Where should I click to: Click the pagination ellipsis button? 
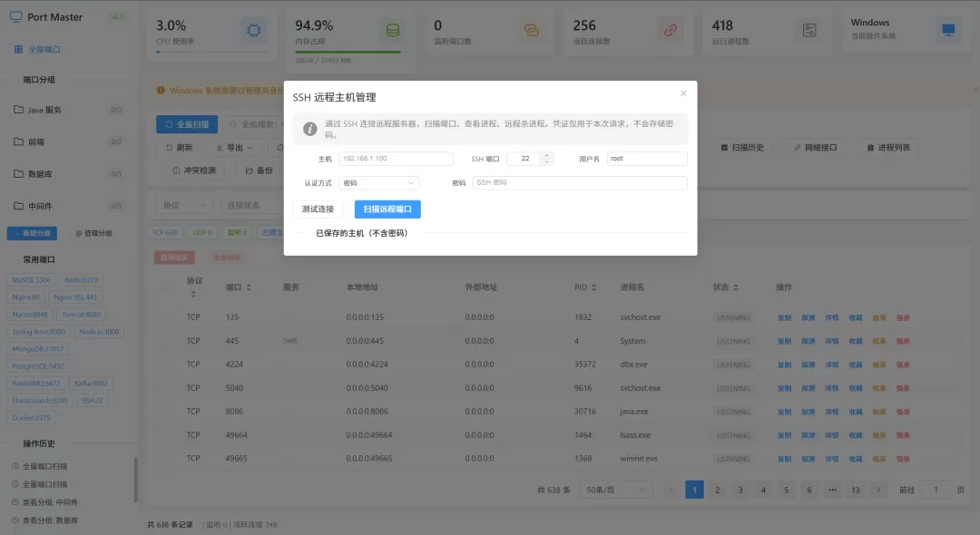click(832, 490)
